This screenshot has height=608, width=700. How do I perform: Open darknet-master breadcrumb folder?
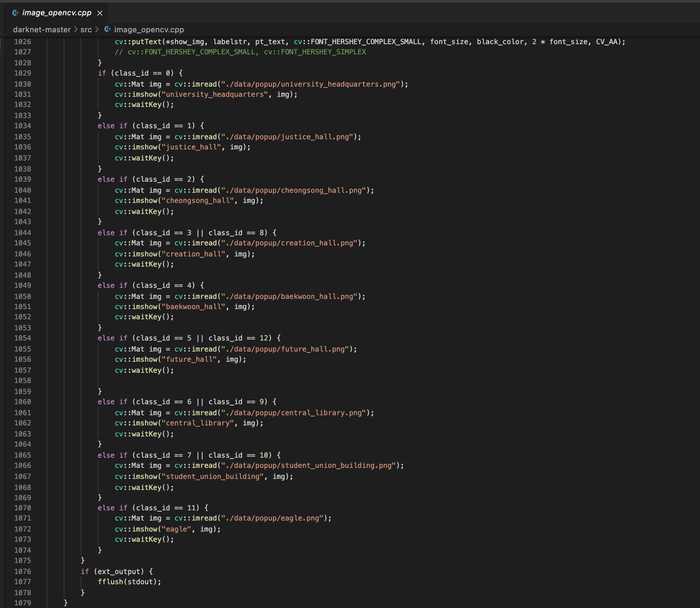point(42,30)
